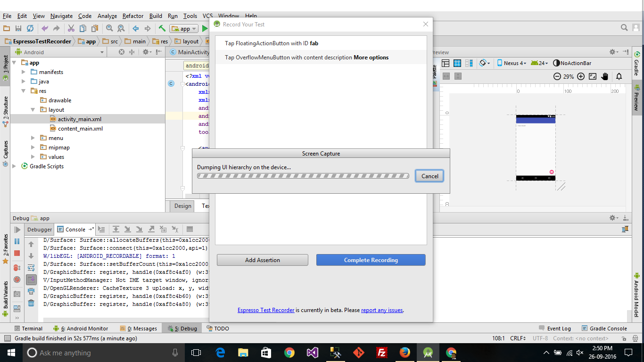644x362 pixels.
Task: Open the Espresso Test Recorder link
Action: 266,310
